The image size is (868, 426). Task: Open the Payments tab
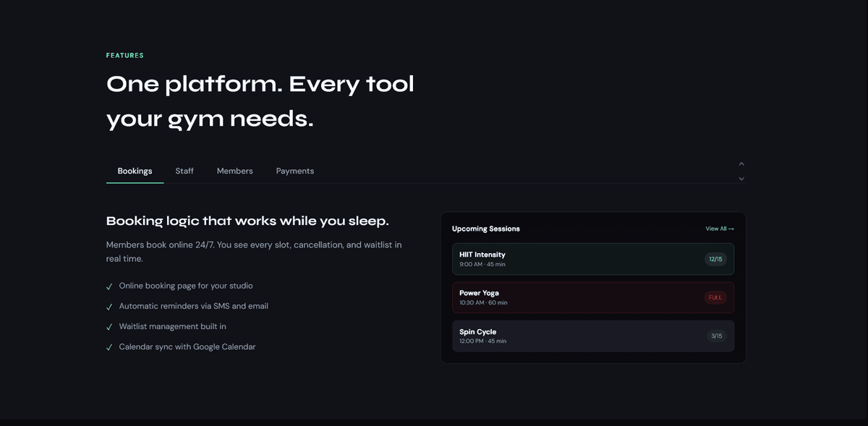pos(294,171)
